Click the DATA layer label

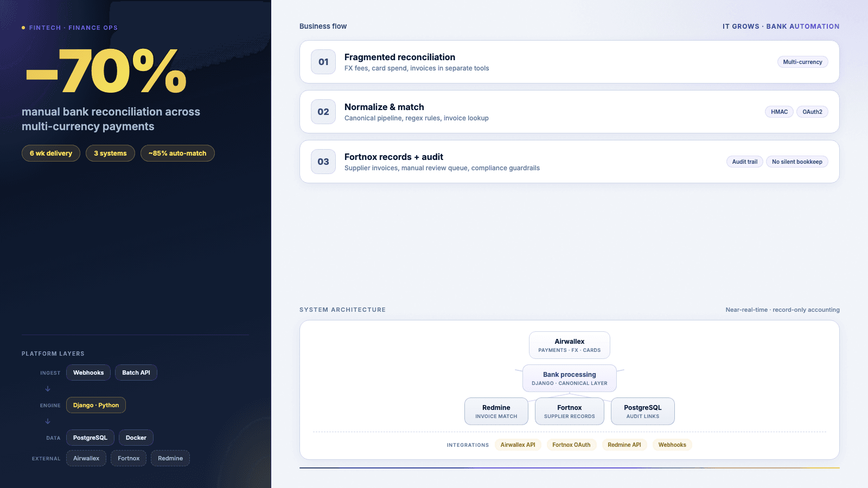(x=53, y=438)
